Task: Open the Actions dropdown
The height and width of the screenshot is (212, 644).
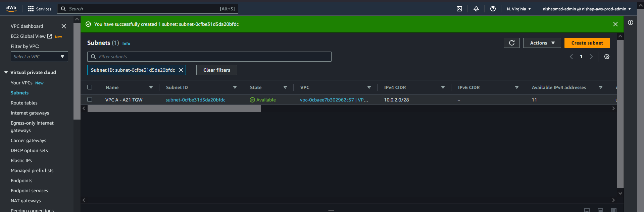Action: pos(542,43)
